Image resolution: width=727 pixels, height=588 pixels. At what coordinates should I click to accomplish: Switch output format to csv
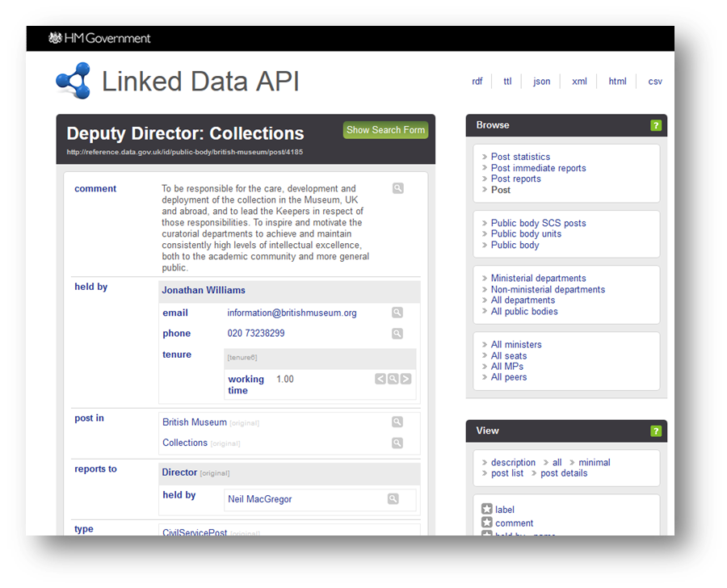pos(654,82)
